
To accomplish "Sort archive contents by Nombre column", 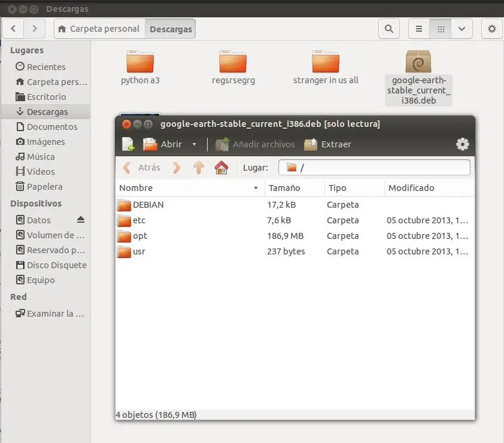I will pyautogui.click(x=190, y=188).
